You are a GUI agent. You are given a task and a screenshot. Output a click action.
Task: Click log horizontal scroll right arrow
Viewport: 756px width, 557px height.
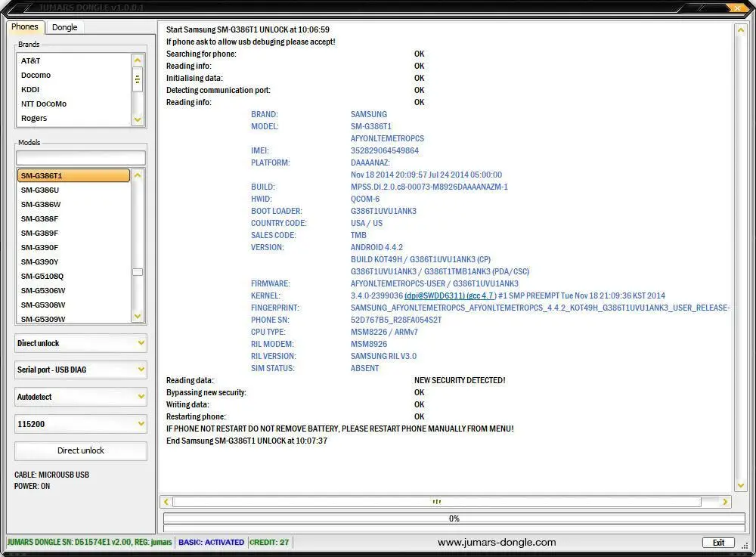725,502
